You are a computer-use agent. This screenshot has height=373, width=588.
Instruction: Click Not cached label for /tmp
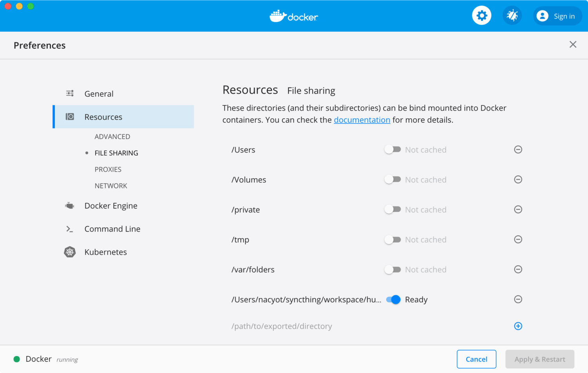(426, 240)
